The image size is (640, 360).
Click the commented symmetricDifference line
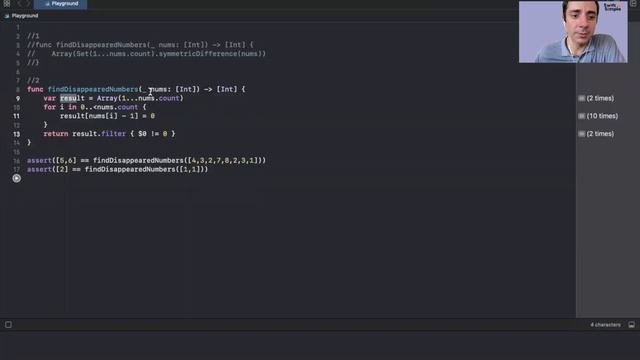point(147,54)
